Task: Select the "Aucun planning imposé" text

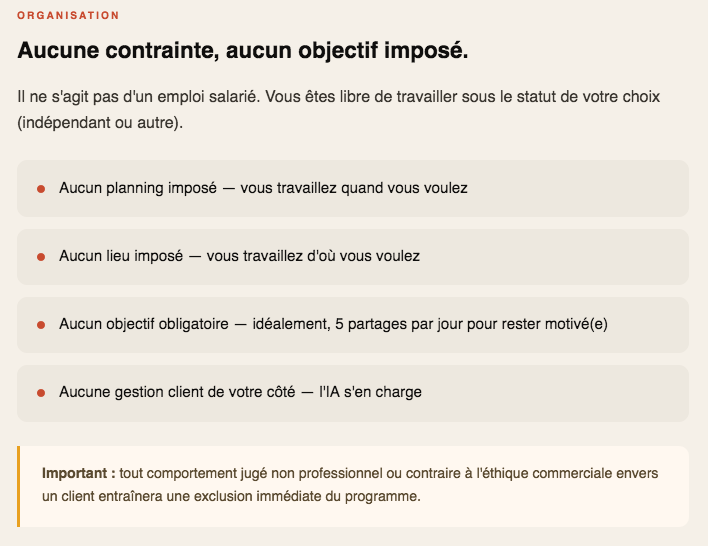Action: [x=138, y=188]
